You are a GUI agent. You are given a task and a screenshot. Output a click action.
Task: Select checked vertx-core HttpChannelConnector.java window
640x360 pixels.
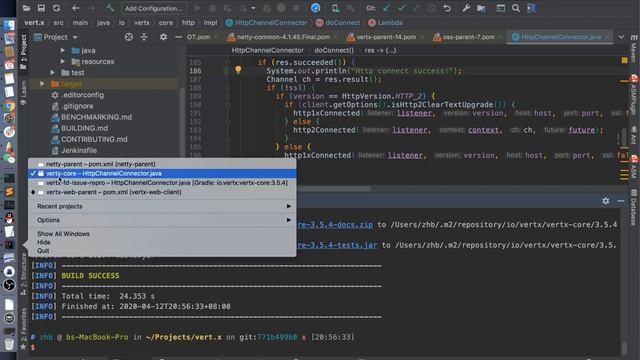tap(162, 173)
